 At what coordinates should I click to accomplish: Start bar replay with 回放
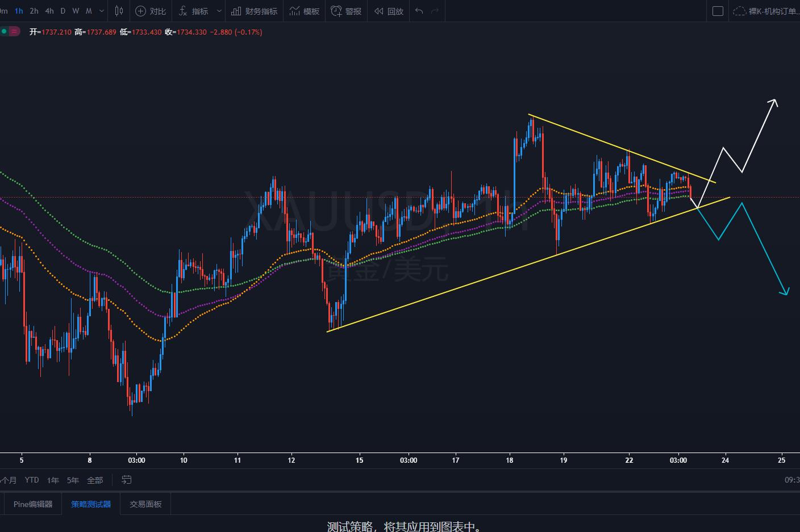[x=389, y=11]
